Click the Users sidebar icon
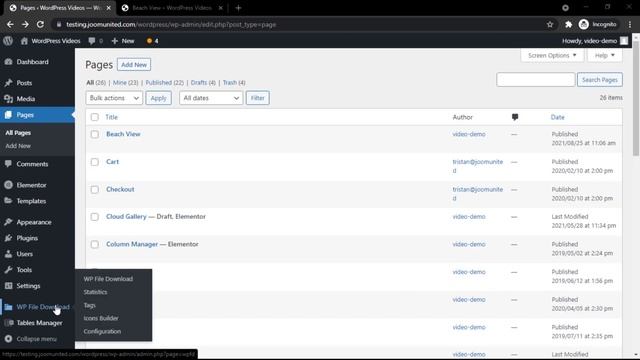This screenshot has width=640, height=360. pos(8,254)
